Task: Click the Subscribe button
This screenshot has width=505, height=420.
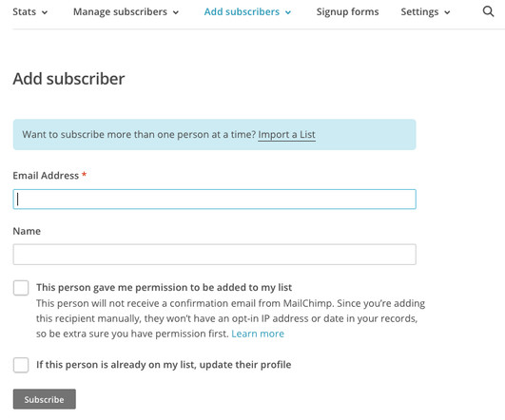Action: point(45,399)
